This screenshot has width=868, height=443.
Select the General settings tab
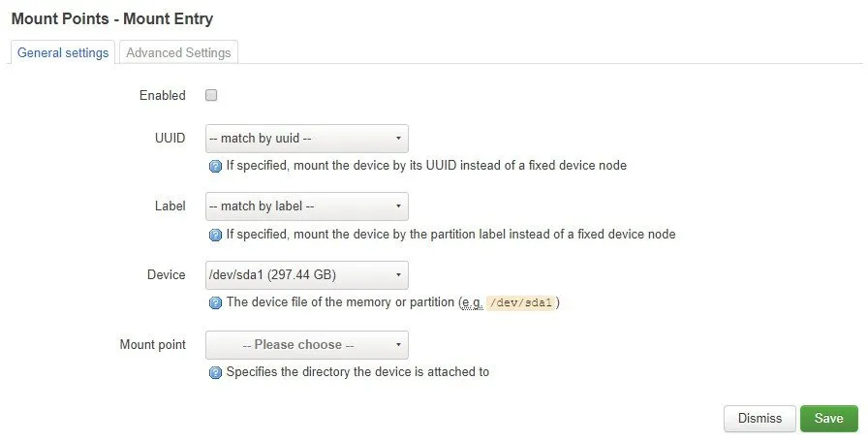click(63, 53)
